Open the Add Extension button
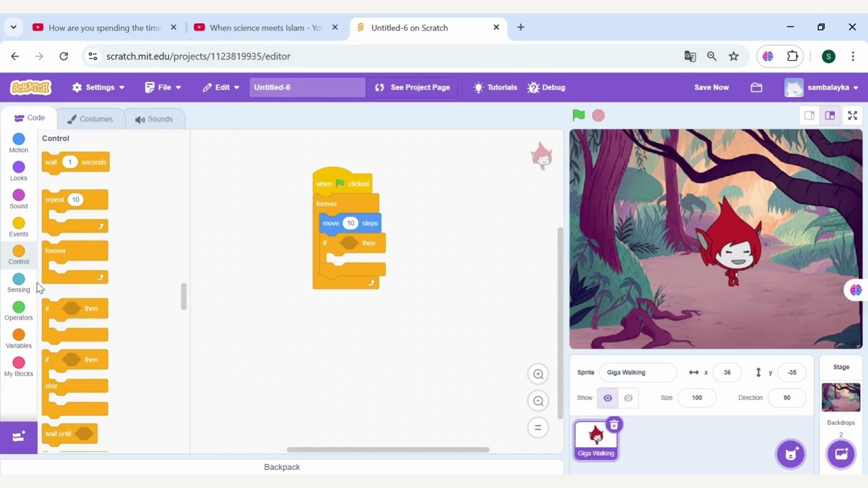The image size is (868, 488). 18,437
